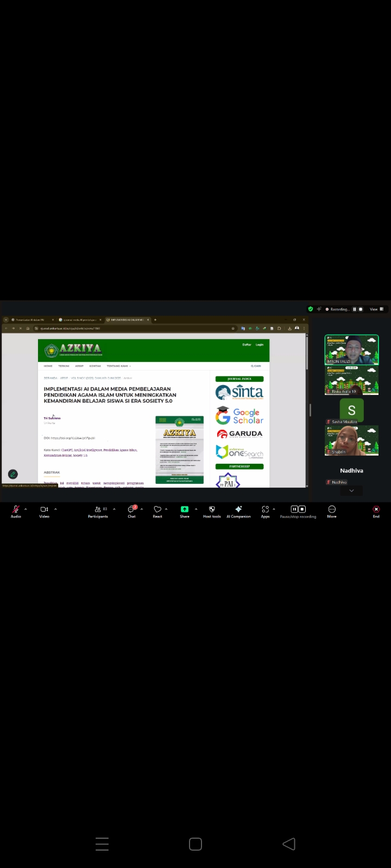Expand the audio options caret
Image resolution: width=391 pixels, height=868 pixels.
point(26,509)
